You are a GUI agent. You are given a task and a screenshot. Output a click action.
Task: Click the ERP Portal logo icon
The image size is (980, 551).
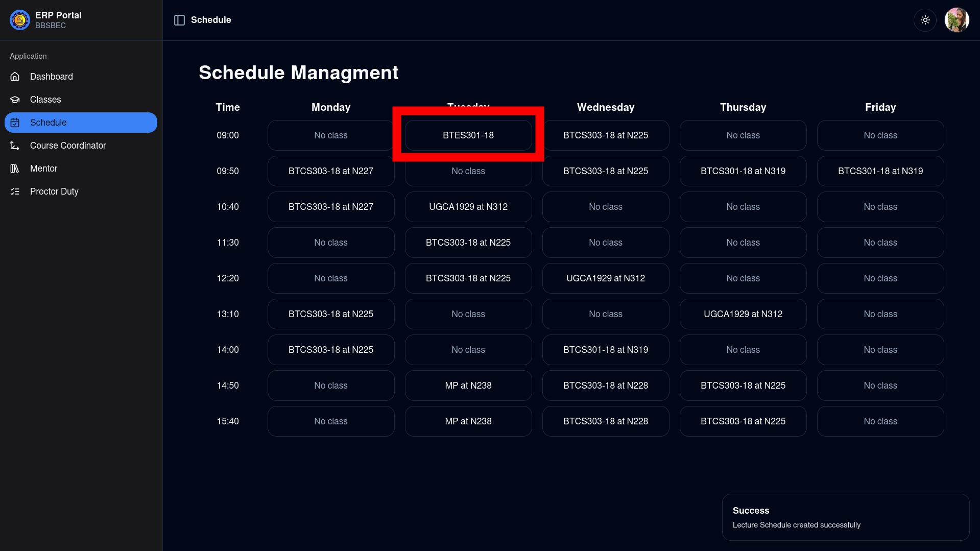pos(20,20)
